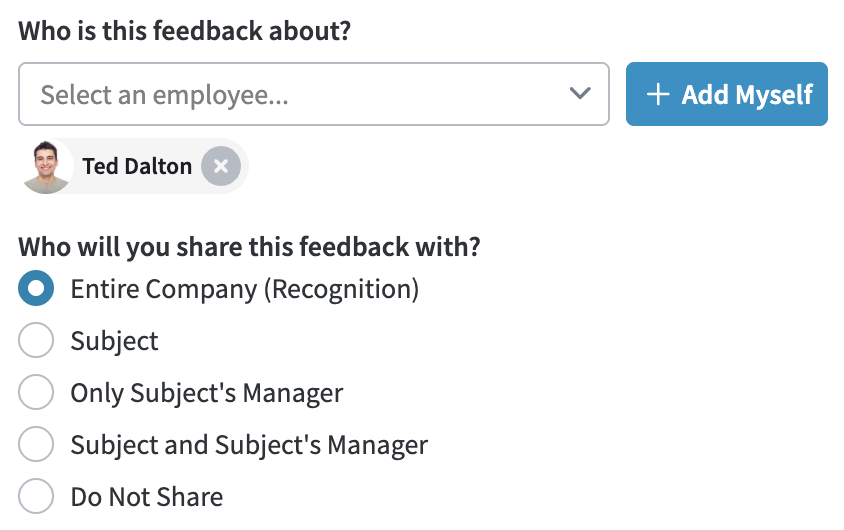Expand the employee dropdown chevron arrow
The height and width of the screenshot is (530, 844).
pyautogui.click(x=580, y=94)
